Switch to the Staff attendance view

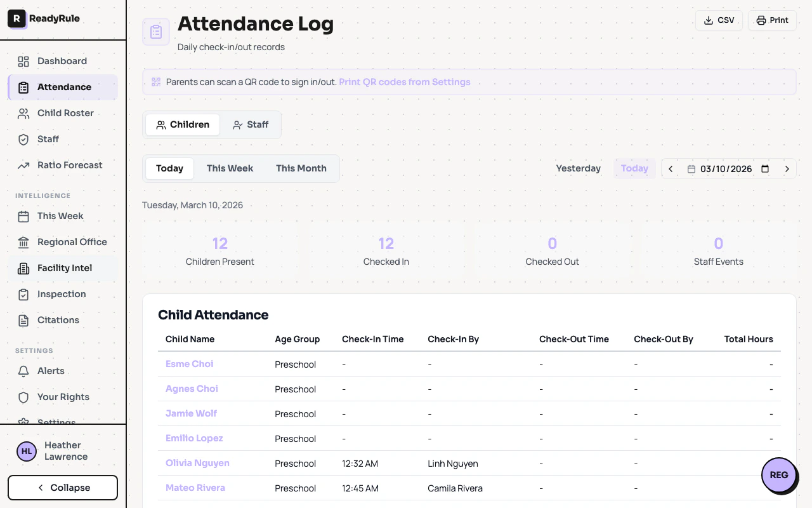(251, 124)
